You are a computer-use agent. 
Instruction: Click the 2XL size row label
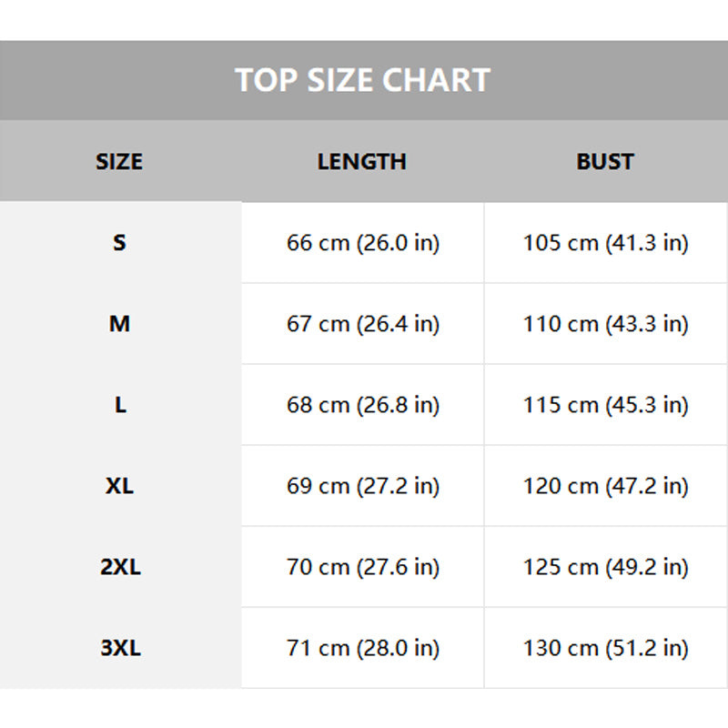click(120, 567)
